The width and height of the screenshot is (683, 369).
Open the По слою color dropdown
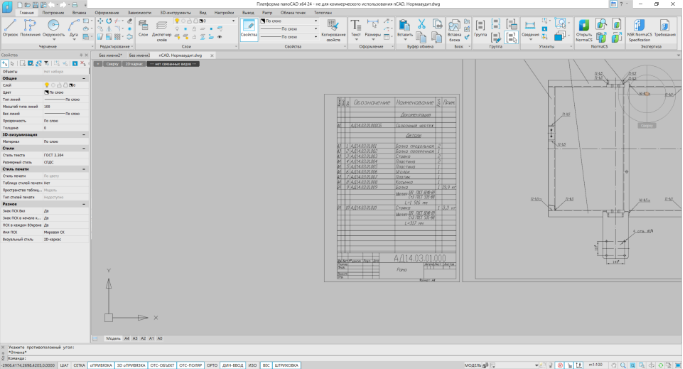[x=289, y=21]
